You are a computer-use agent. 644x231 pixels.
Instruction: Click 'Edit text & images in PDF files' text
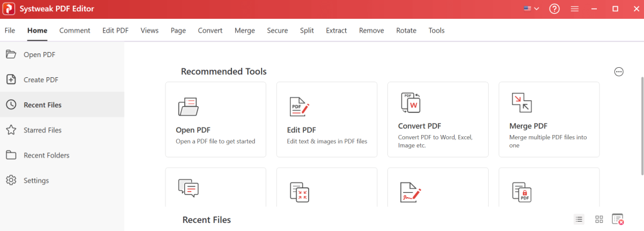[327, 141]
